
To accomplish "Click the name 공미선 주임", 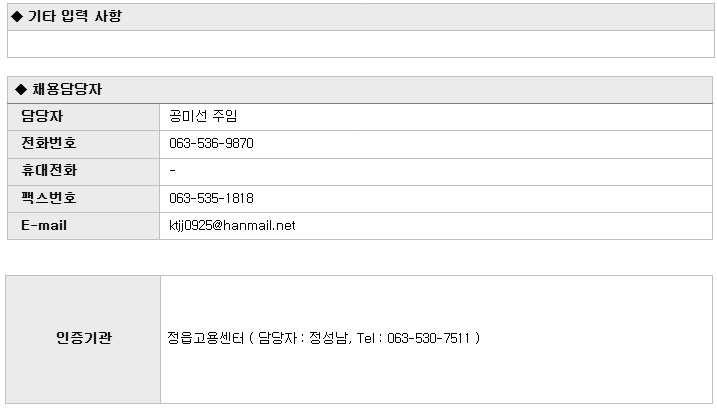I will 203,116.
